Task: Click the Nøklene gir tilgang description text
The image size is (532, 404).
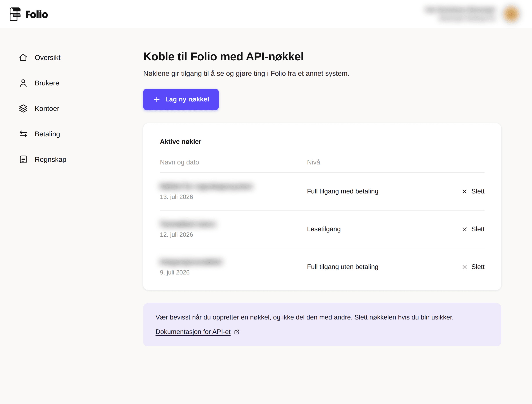Action: (246, 73)
